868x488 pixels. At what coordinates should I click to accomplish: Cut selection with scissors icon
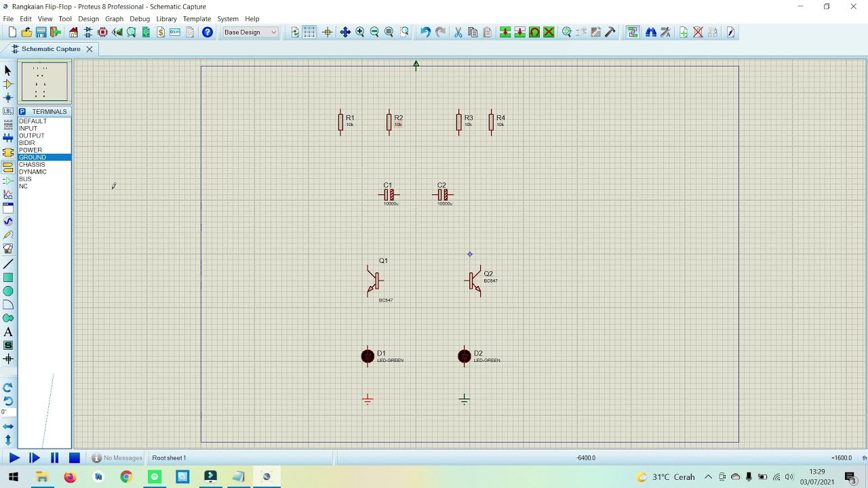pyautogui.click(x=458, y=33)
